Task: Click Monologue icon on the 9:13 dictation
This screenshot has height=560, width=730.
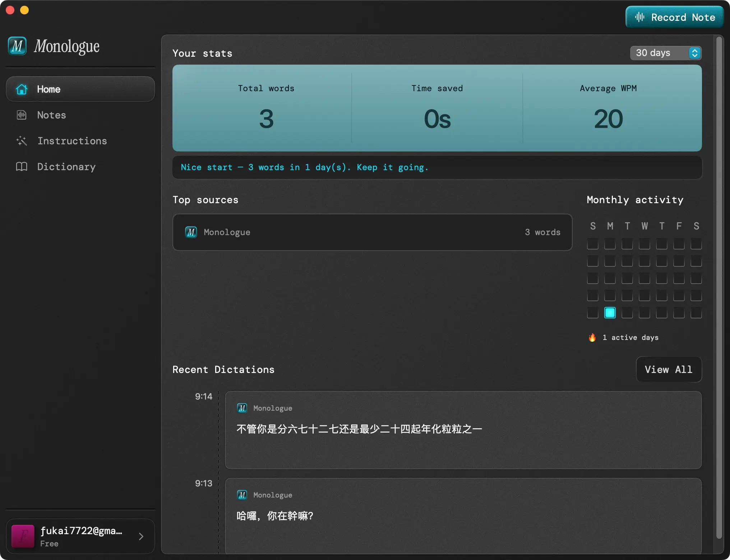Action: [242, 495]
